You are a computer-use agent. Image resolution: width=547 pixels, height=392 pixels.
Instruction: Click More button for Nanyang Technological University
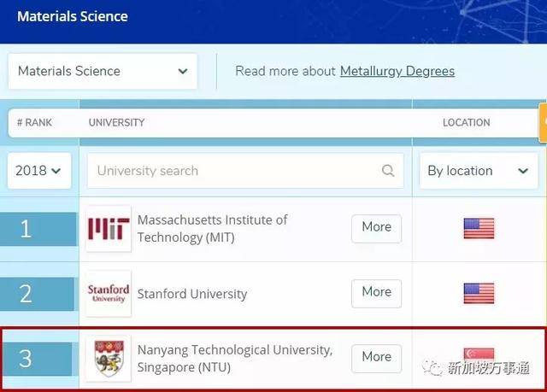click(376, 357)
